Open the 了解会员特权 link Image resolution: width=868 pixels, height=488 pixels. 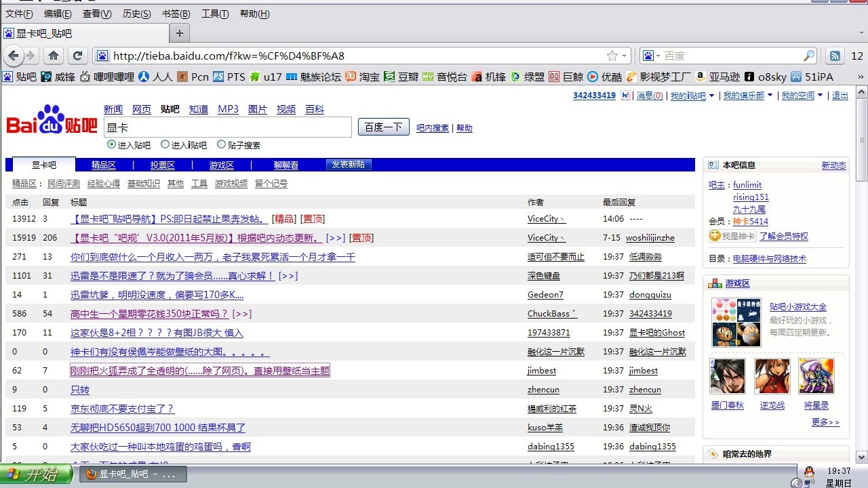[784, 237]
